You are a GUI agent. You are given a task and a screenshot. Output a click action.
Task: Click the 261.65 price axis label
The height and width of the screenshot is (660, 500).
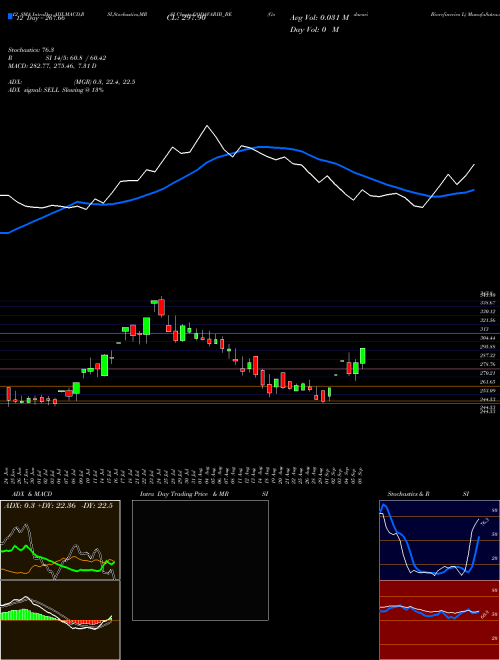(487, 382)
